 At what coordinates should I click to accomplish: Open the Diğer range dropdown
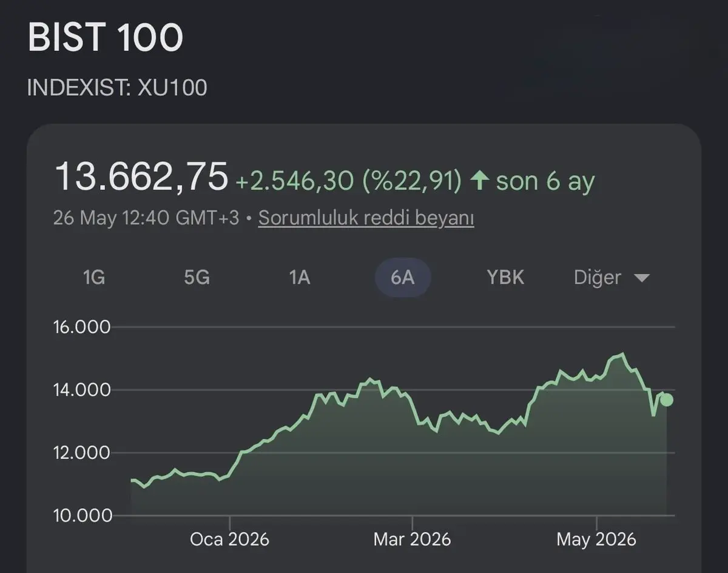click(612, 278)
